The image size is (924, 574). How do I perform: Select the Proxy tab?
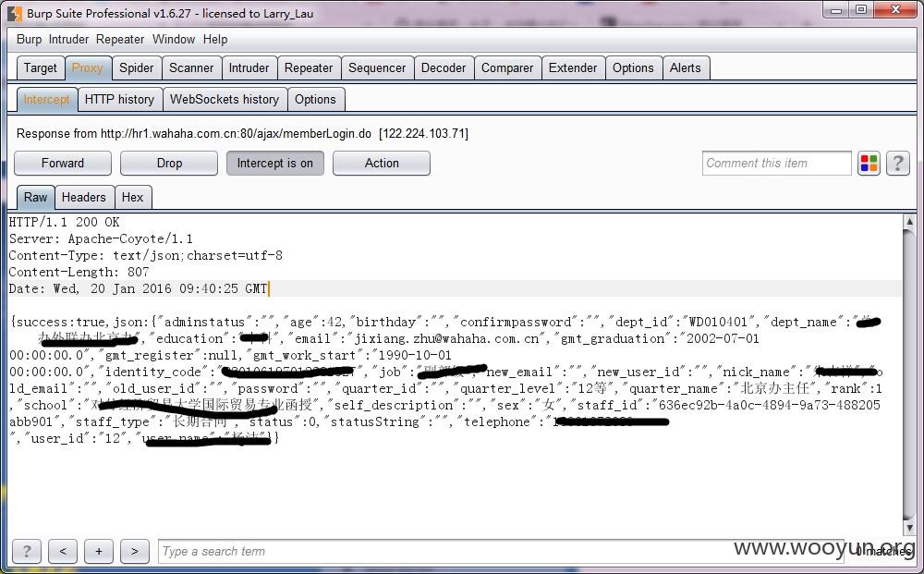(x=87, y=67)
